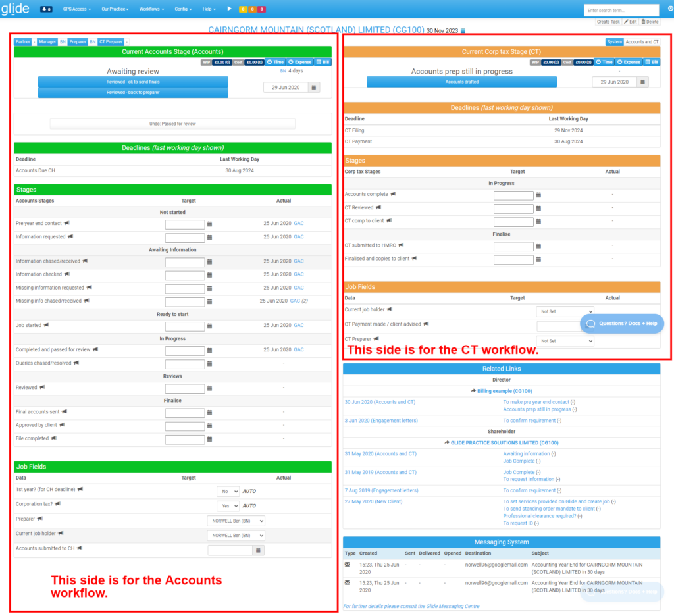Image resolution: width=674 pixels, height=616 pixels.
Task: Open calendar for Job started target
Action: pos(210,326)
